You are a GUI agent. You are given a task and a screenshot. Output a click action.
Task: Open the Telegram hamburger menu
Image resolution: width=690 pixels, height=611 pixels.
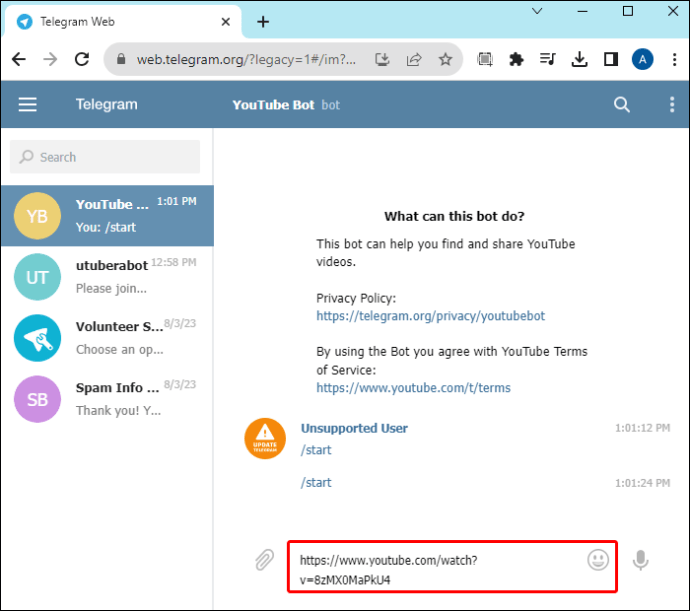pos(27,105)
